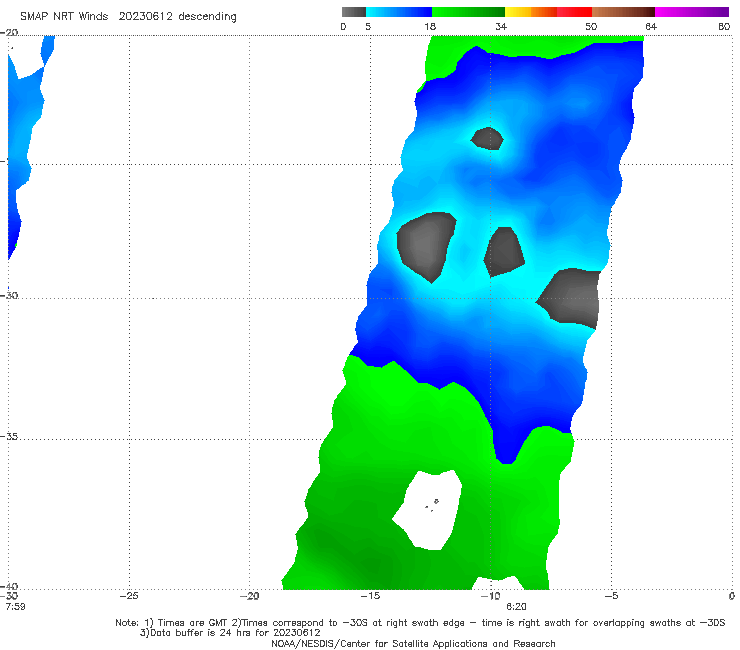This screenshot has height=650, width=740.
Task: Click the "-40" latitude axis label
Action: 9,586
